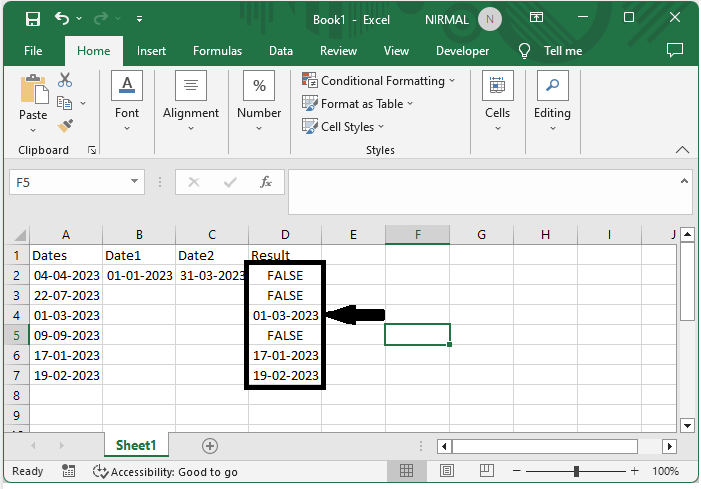Select column A header
The image size is (701, 489).
tap(66, 235)
